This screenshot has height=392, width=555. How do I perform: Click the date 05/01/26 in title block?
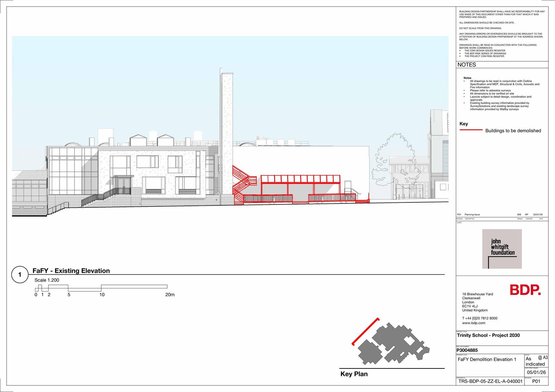(536, 372)
